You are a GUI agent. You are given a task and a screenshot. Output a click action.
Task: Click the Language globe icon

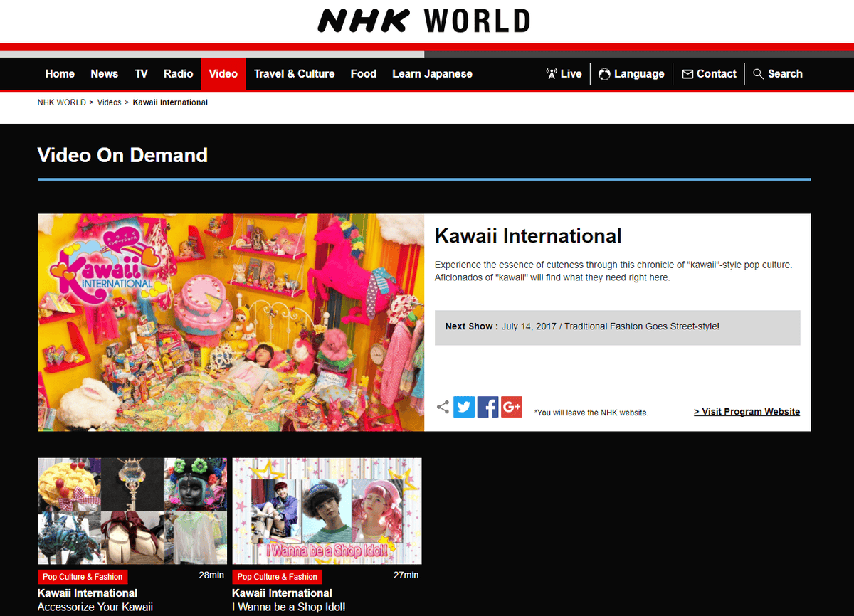(604, 74)
